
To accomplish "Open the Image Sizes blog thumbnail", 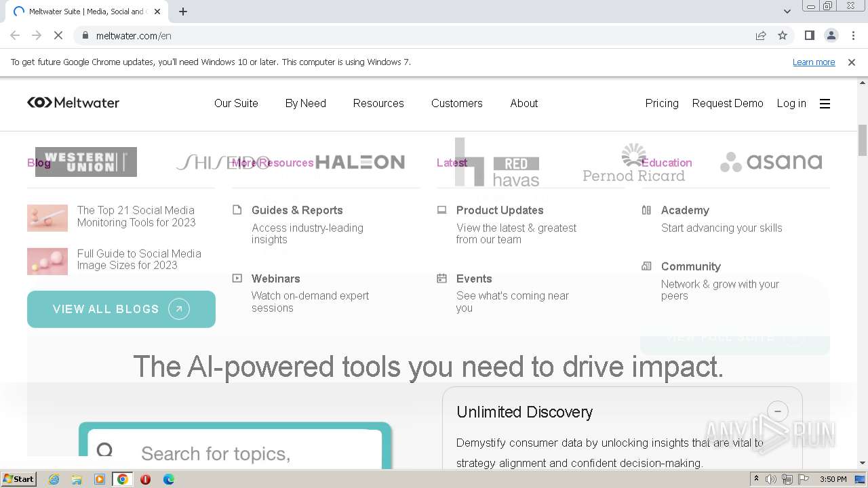I will coord(47,261).
